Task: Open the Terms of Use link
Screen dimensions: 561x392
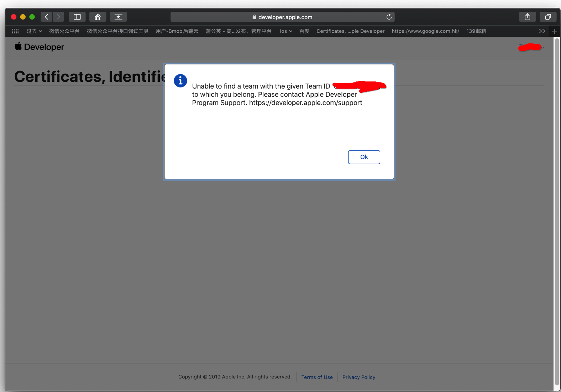Action: [x=317, y=377]
